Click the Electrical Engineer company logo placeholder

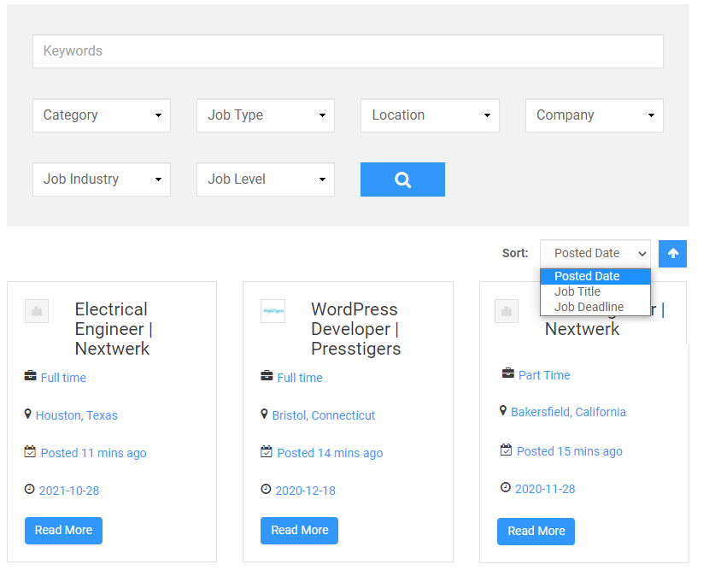(37, 311)
